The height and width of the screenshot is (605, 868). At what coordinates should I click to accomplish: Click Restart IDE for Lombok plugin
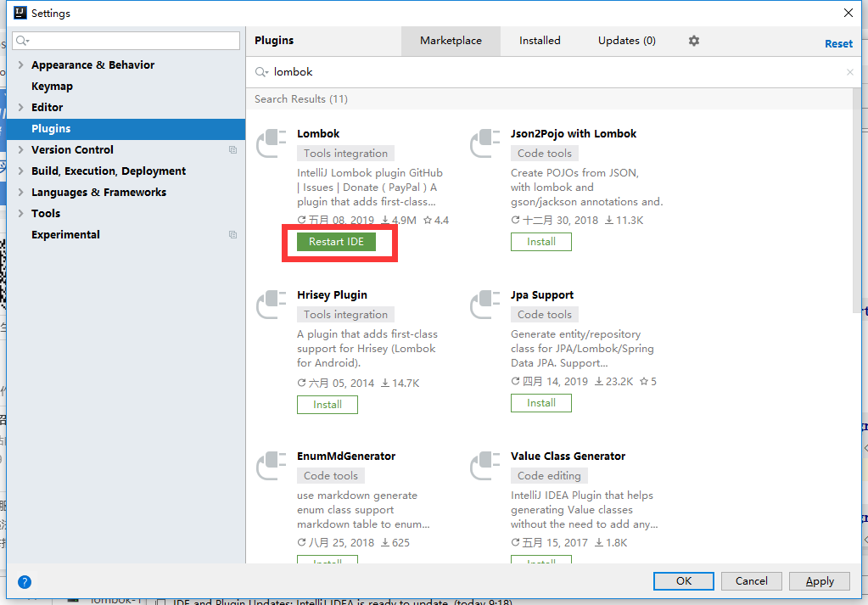click(x=336, y=242)
